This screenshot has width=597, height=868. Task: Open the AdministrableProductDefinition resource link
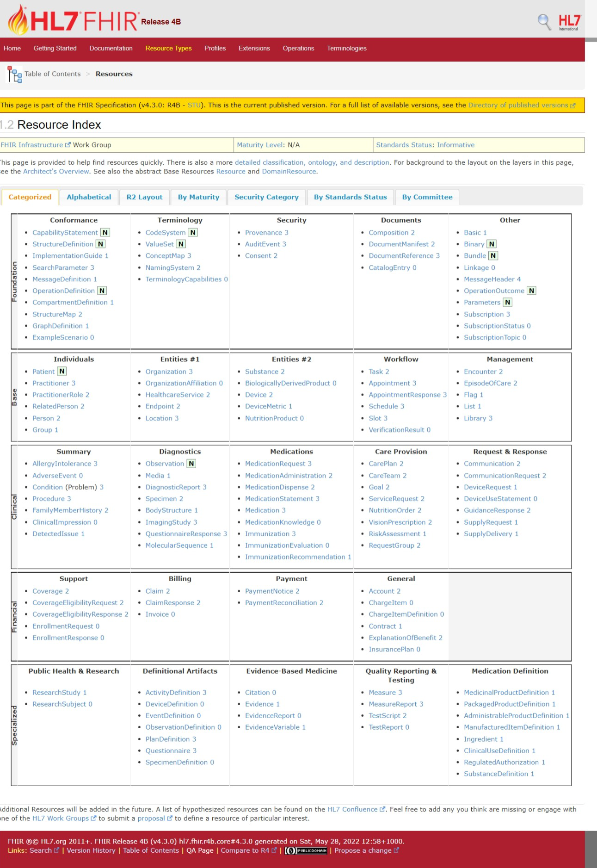pyautogui.click(x=513, y=716)
